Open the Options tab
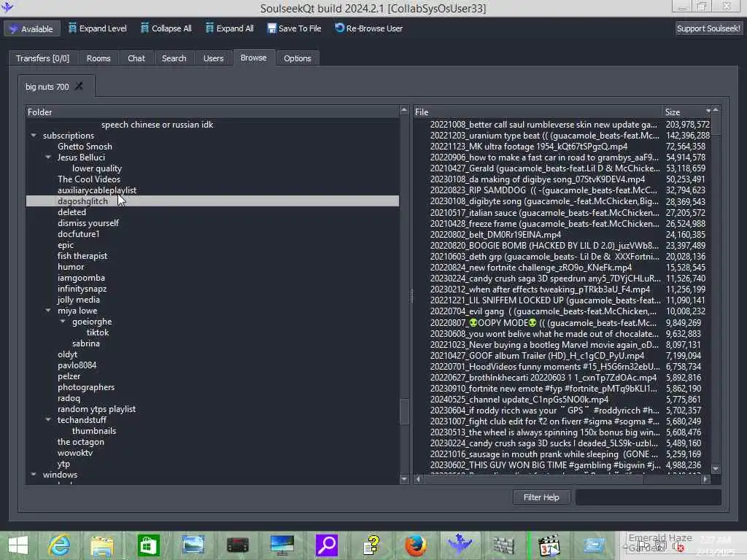 click(298, 58)
